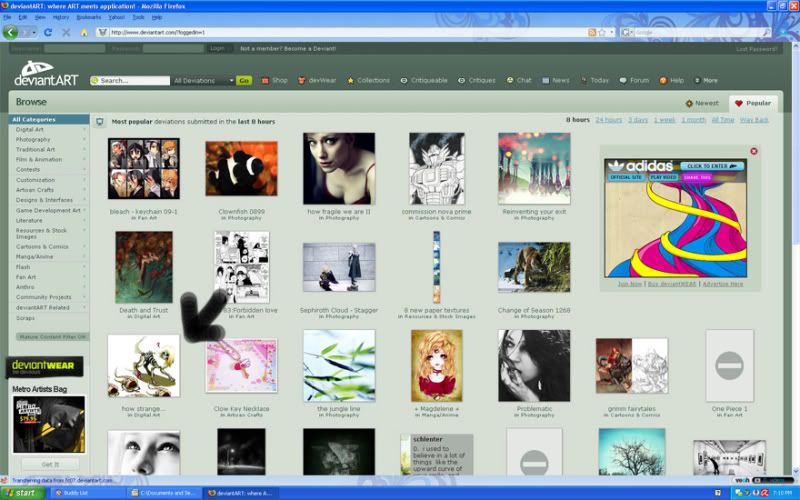Viewport: 800px width, 500px height.
Task: Open the Today section
Action: point(595,81)
